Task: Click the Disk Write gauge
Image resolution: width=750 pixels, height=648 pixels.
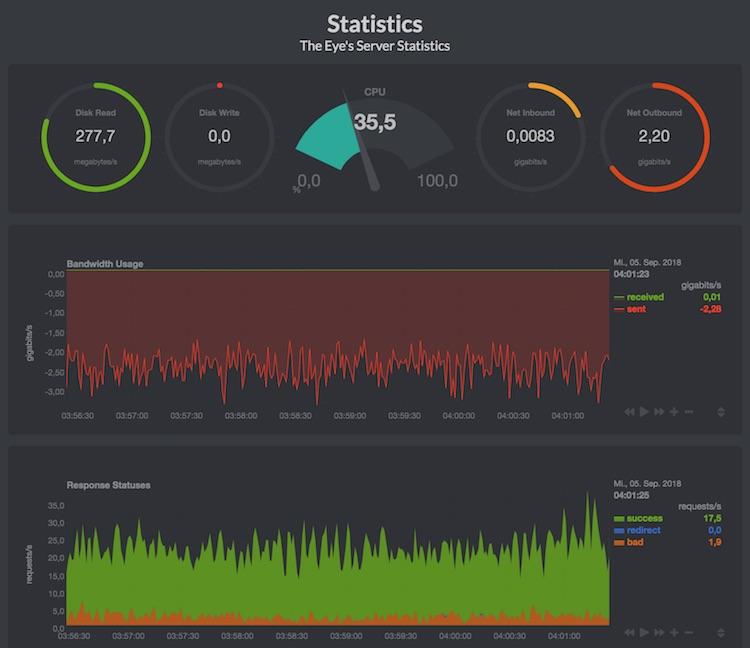Action: point(220,137)
